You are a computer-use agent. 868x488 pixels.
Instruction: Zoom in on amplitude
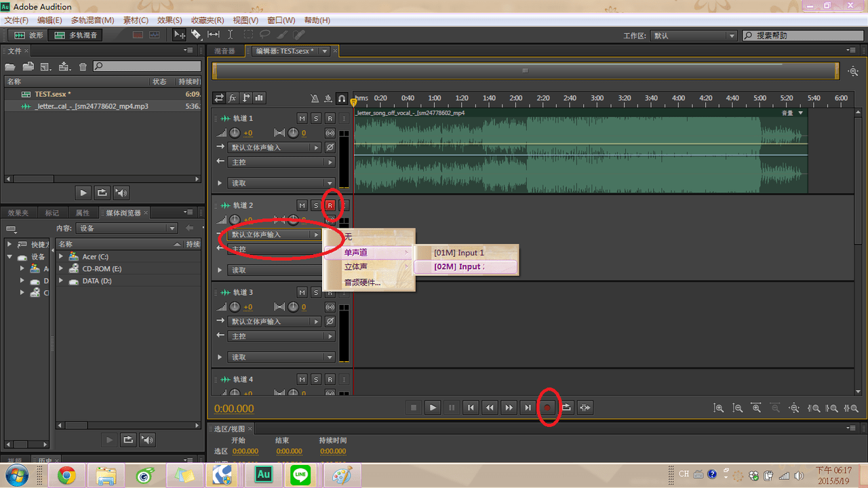coord(718,408)
